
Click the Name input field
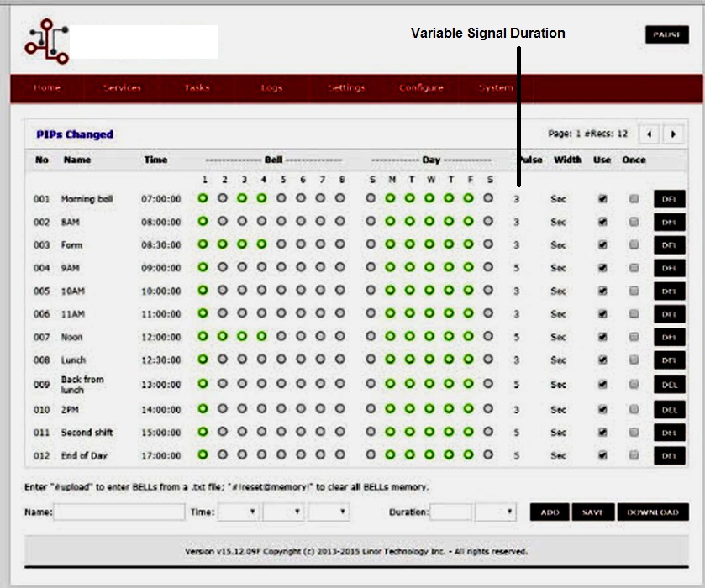[x=119, y=512]
